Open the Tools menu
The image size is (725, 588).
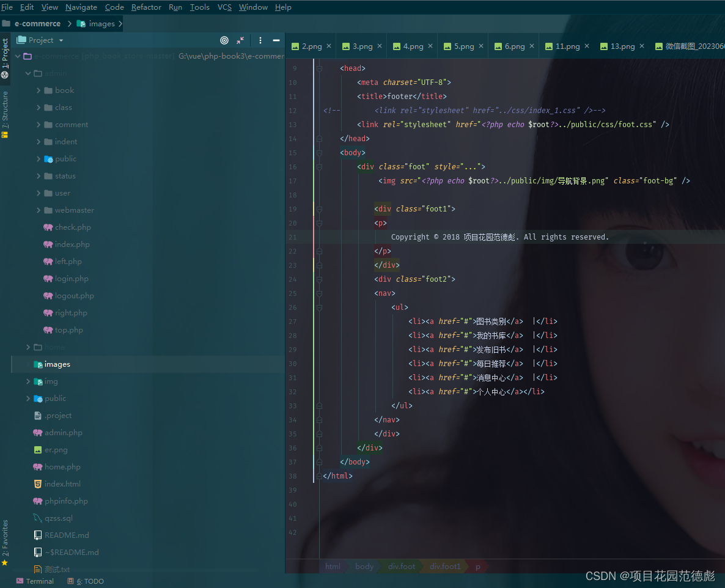(x=200, y=7)
